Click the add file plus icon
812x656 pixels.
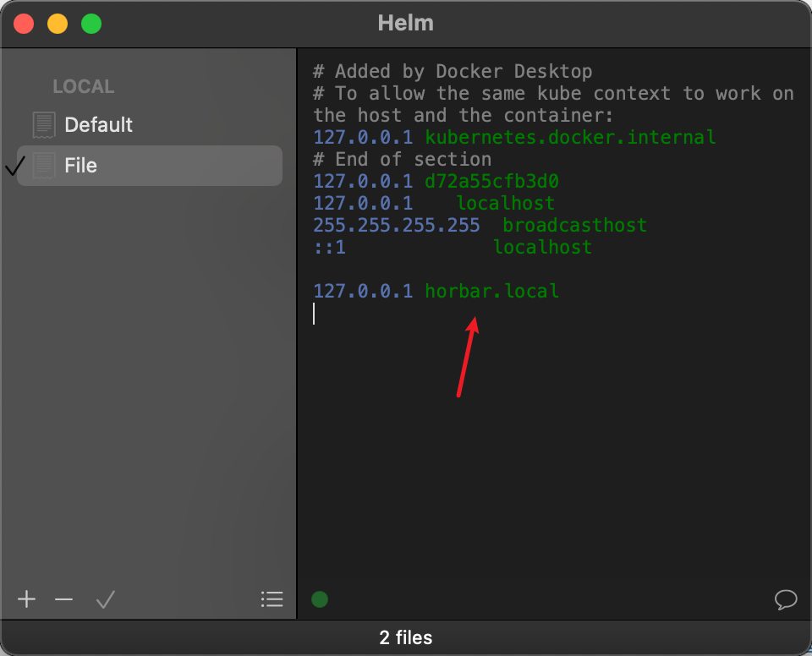pyautogui.click(x=27, y=599)
